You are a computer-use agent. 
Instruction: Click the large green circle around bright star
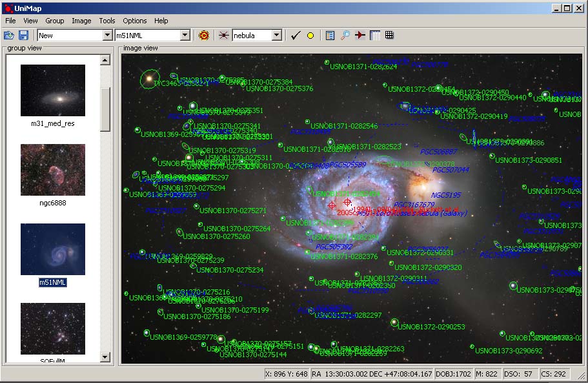[150, 79]
